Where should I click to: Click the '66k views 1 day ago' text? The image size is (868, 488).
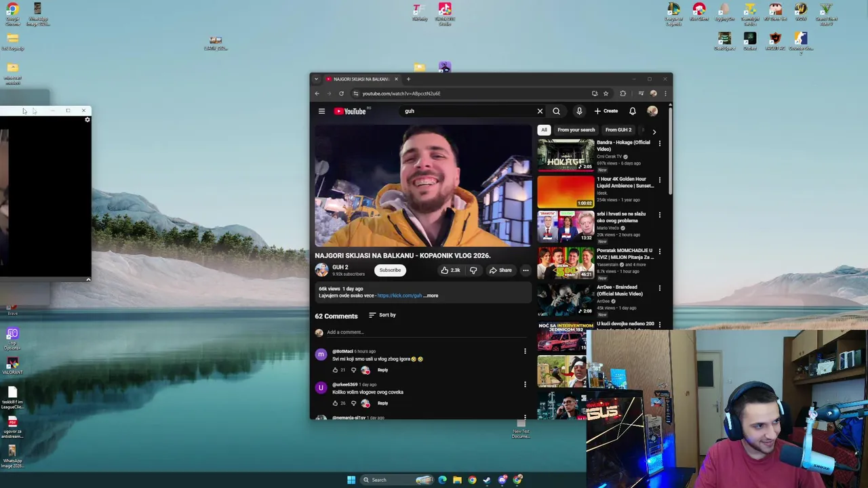pos(340,289)
